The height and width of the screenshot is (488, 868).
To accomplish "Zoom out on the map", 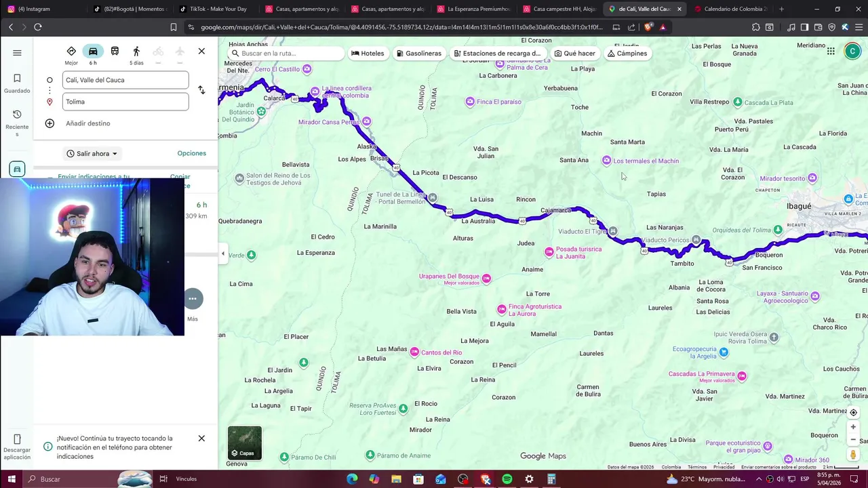I will tap(853, 439).
